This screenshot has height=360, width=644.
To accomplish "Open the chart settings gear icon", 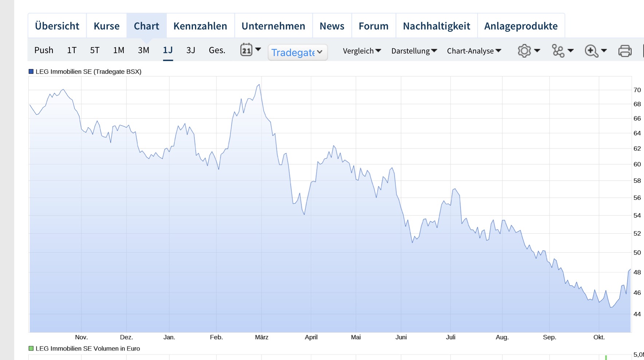I will 524,51.
